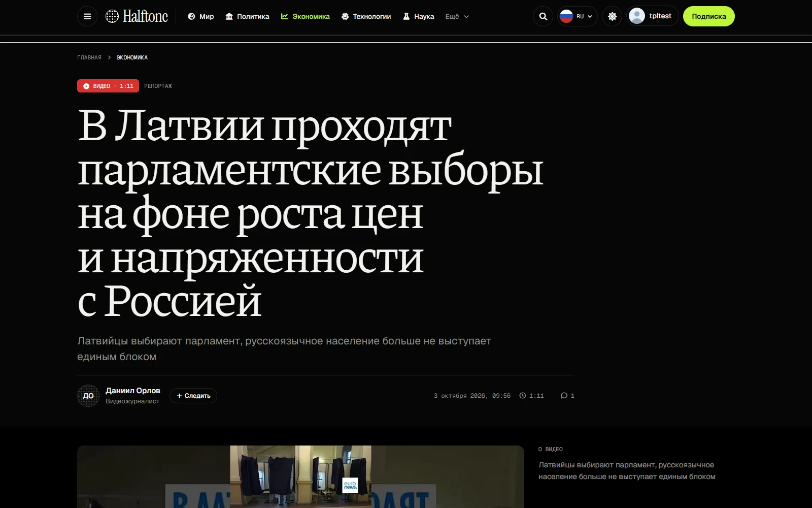Open author Даниил Орлов's page
The image size is (812, 508).
pyautogui.click(x=133, y=390)
